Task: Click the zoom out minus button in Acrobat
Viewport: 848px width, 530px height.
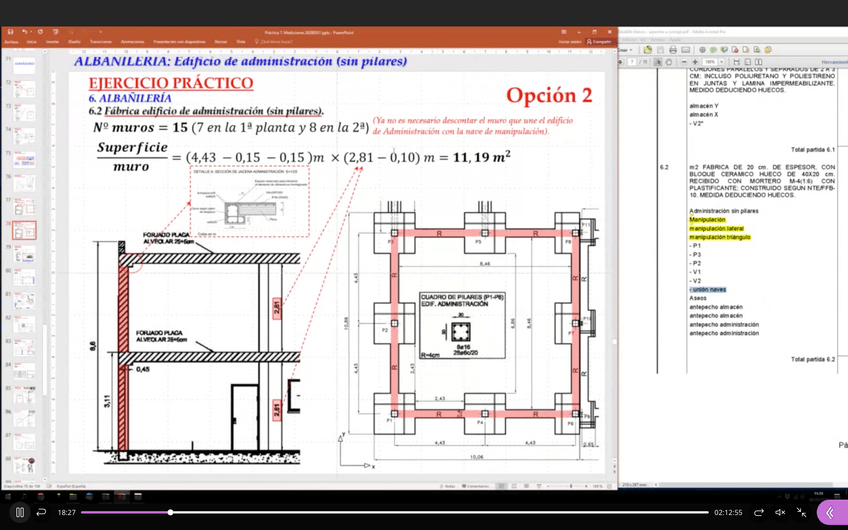Action: (x=683, y=62)
